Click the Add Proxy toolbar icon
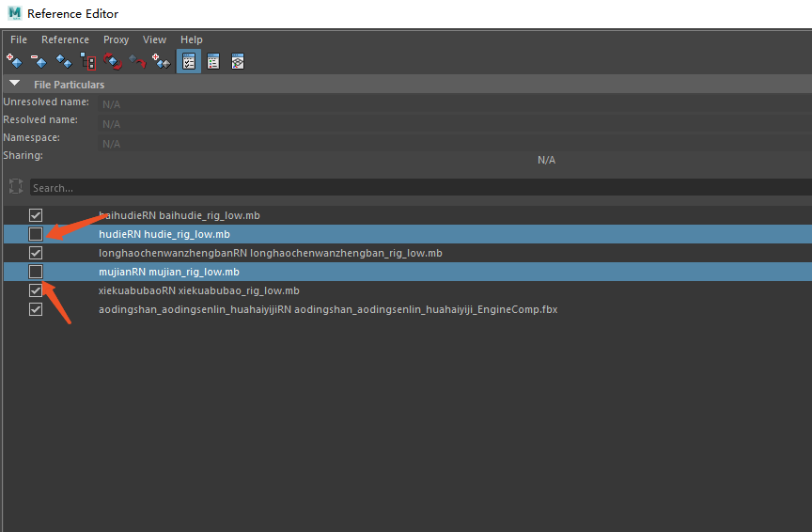 pyautogui.click(x=162, y=61)
